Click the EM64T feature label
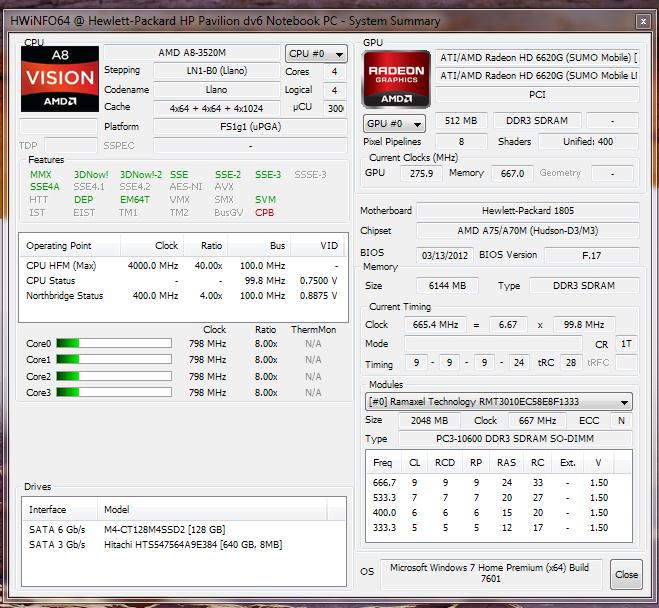This screenshot has width=659, height=608. [134, 200]
